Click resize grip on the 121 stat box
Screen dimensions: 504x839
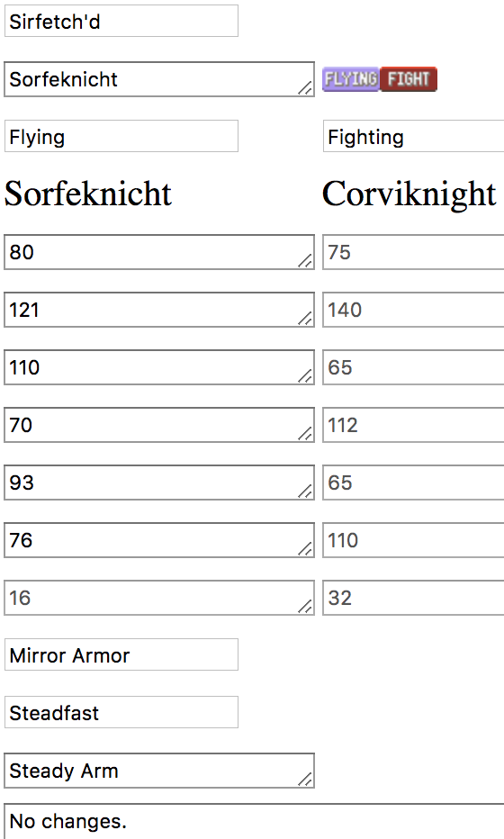tap(305, 319)
